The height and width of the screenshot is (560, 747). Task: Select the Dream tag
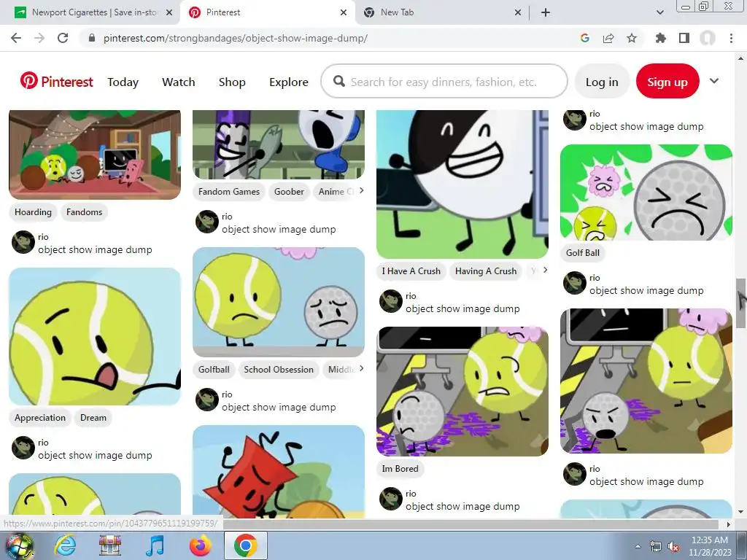[x=93, y=418]
